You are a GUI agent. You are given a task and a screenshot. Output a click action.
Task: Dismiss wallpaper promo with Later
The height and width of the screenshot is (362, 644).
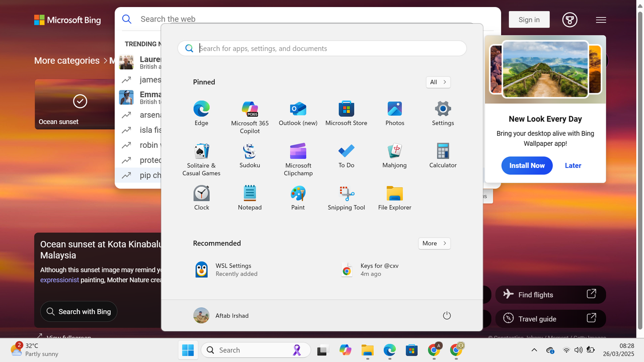point(573,165)
